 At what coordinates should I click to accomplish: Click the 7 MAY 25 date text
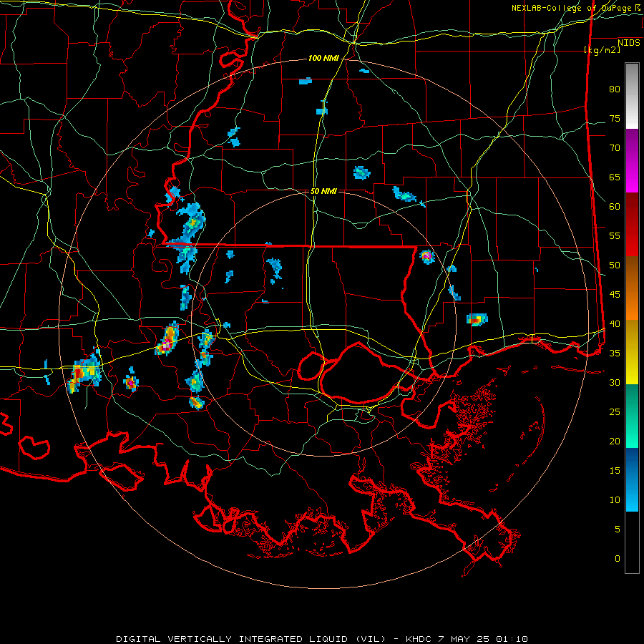(465, 639)
